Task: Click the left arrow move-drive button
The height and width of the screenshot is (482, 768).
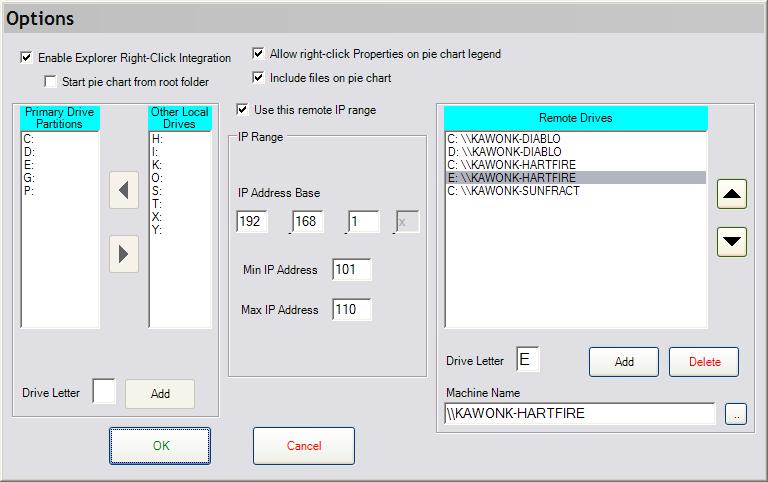Action: tap(124, 190)
